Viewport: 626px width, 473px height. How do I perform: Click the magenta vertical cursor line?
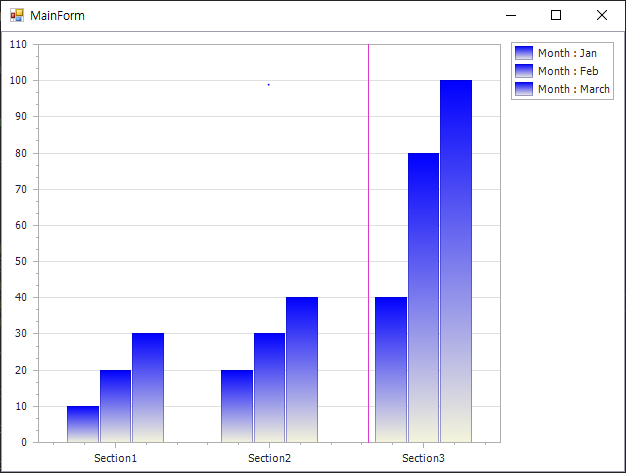click(368, 243)
